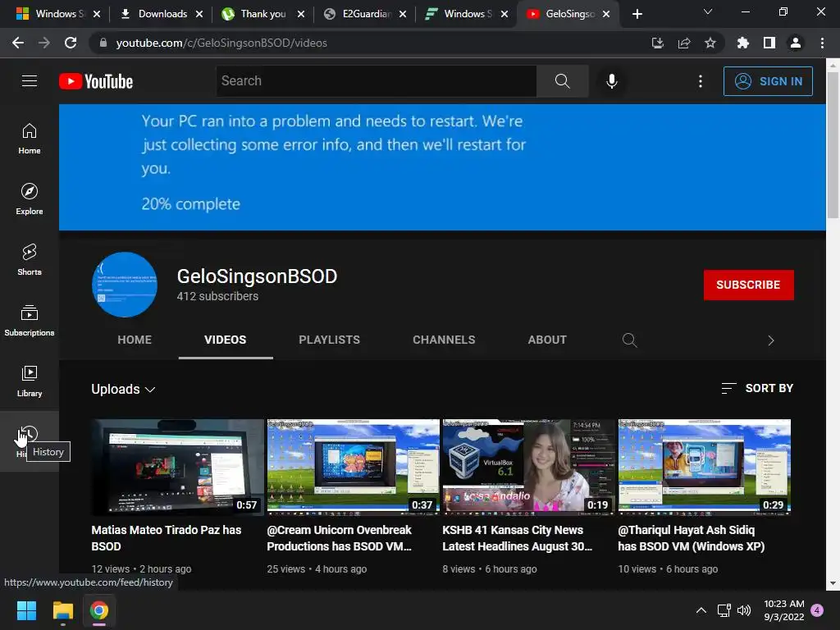Open Library in sidebar
840x630 pixels.
click(x=30, y=381)
